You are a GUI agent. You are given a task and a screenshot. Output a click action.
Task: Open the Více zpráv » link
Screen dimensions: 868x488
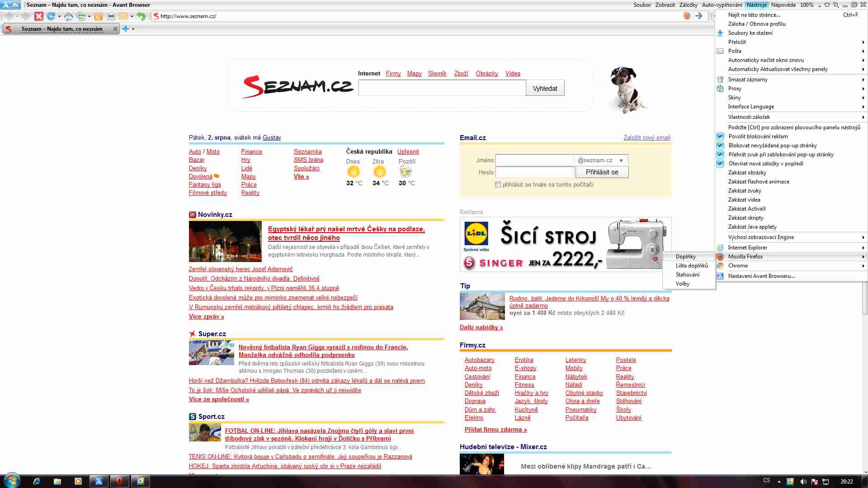206,317
